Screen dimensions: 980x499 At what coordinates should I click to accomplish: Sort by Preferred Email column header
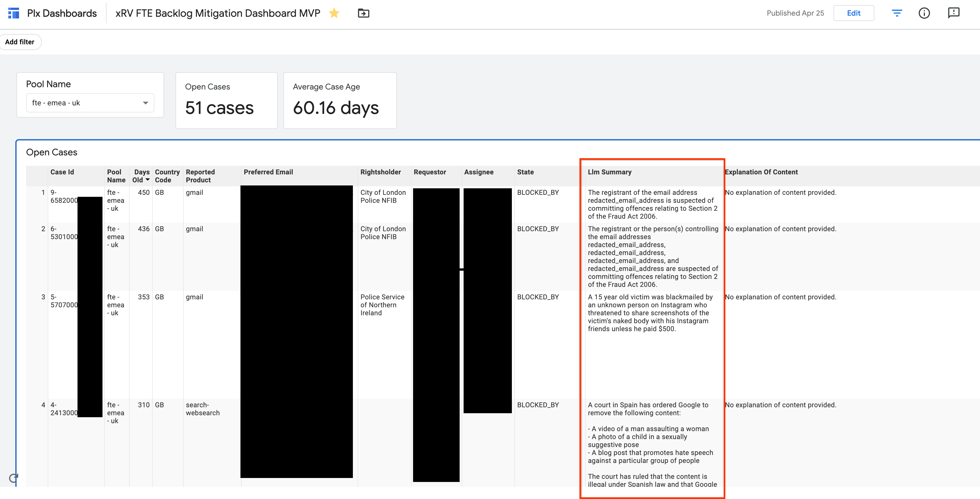[x=268, y=172]
